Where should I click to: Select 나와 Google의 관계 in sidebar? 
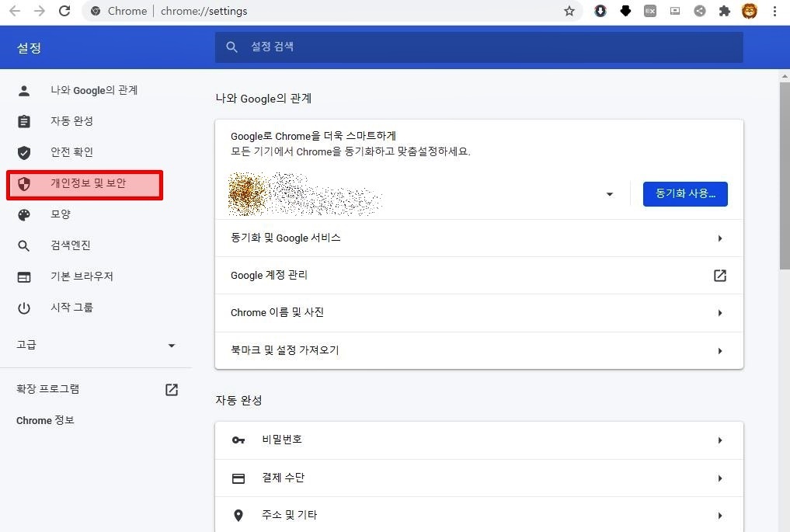tap(94, 91)
